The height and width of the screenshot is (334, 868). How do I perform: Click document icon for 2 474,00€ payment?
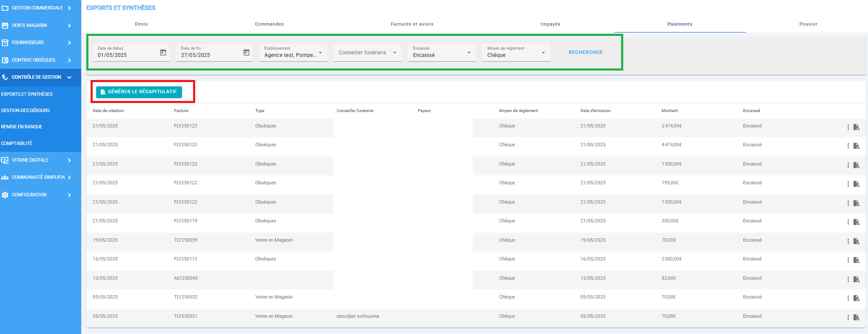tap(856, 127)
